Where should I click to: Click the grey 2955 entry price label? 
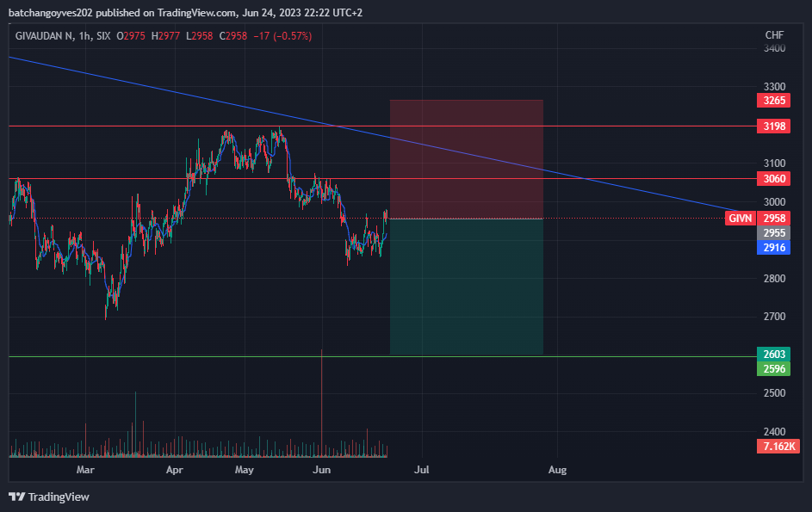tap(773, 233)
